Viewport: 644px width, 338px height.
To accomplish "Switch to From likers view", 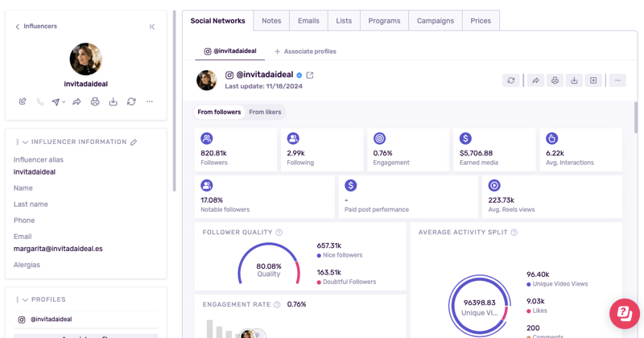I will pyautogui.click(x=265, y=113).
